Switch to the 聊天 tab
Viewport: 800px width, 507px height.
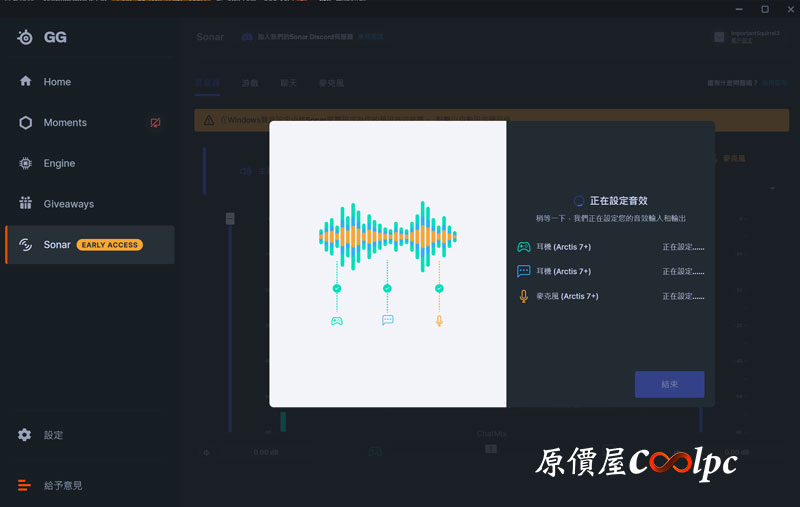pyautogui.click(x=288, y=83)
